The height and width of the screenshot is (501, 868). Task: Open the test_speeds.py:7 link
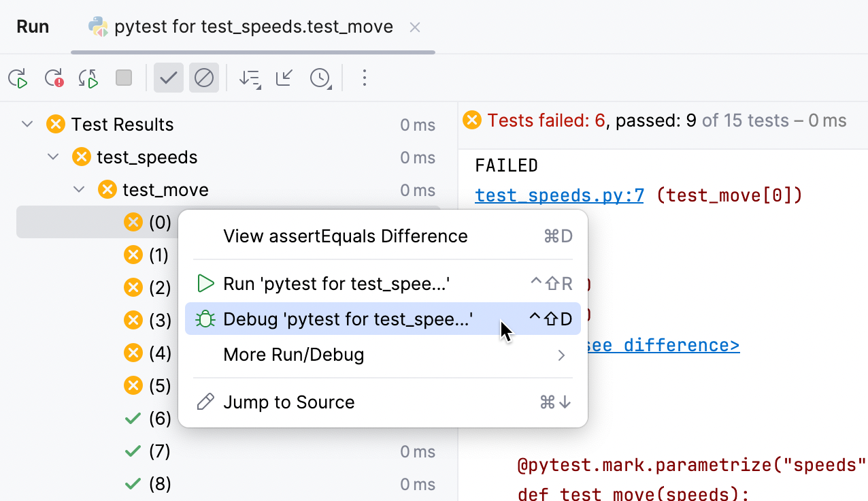click(559, 195)
